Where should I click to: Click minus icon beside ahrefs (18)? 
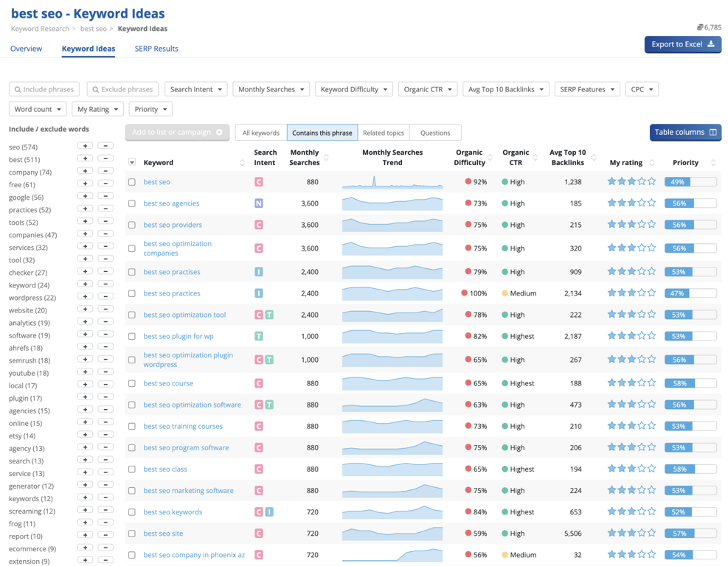105,346
